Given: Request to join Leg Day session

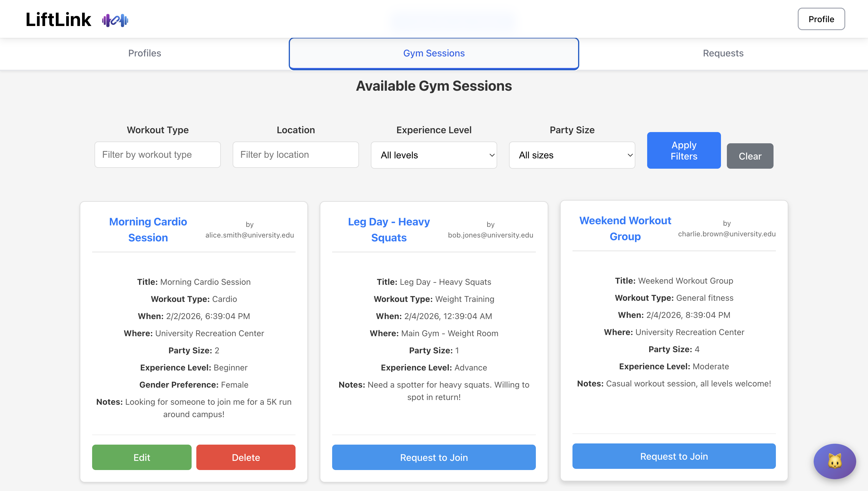Looking at the screenshot, I should tap(434, 457).
